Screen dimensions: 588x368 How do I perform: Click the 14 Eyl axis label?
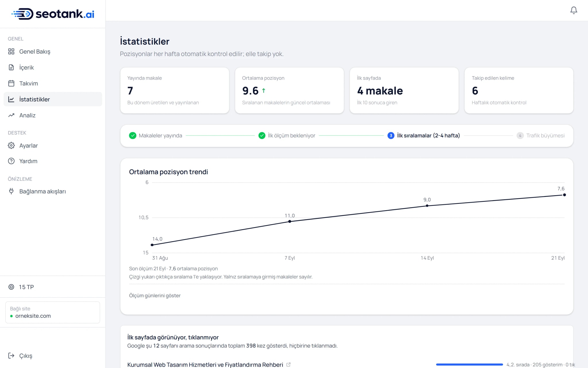point(427,258)
